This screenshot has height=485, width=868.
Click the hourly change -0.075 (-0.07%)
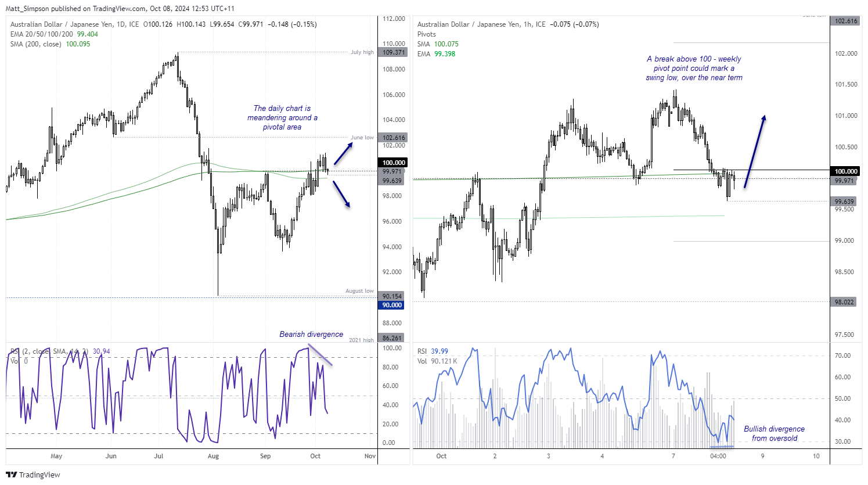(x=574, y=24)
